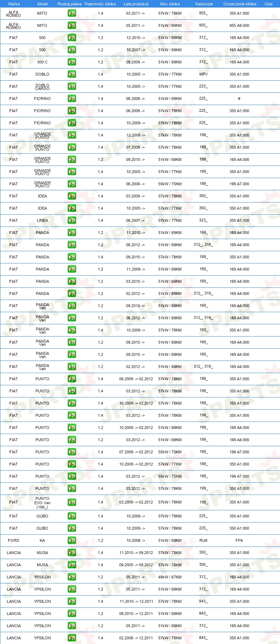Click the # engine code in Fiorino row
The image size is (280, 644).
click(239, 99)
